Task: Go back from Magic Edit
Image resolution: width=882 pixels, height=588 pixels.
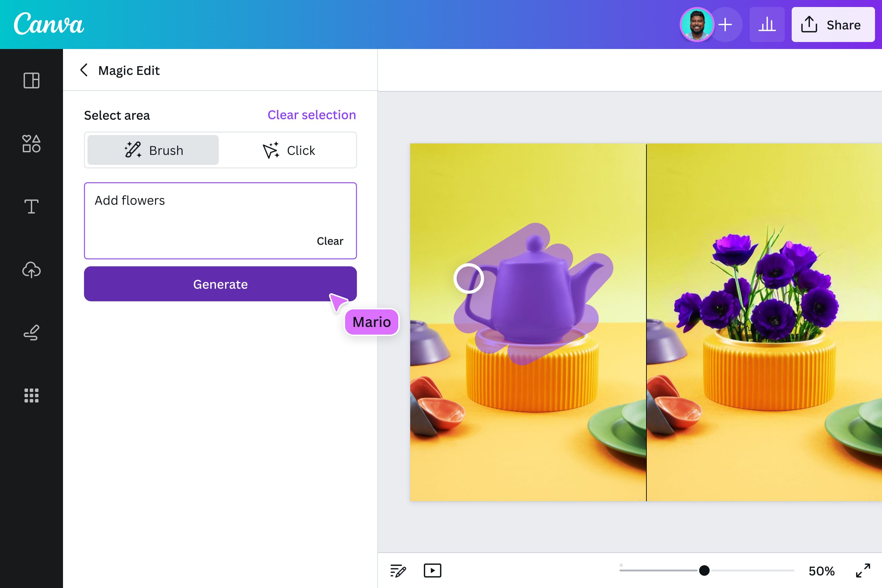Action: coord(84,70)
